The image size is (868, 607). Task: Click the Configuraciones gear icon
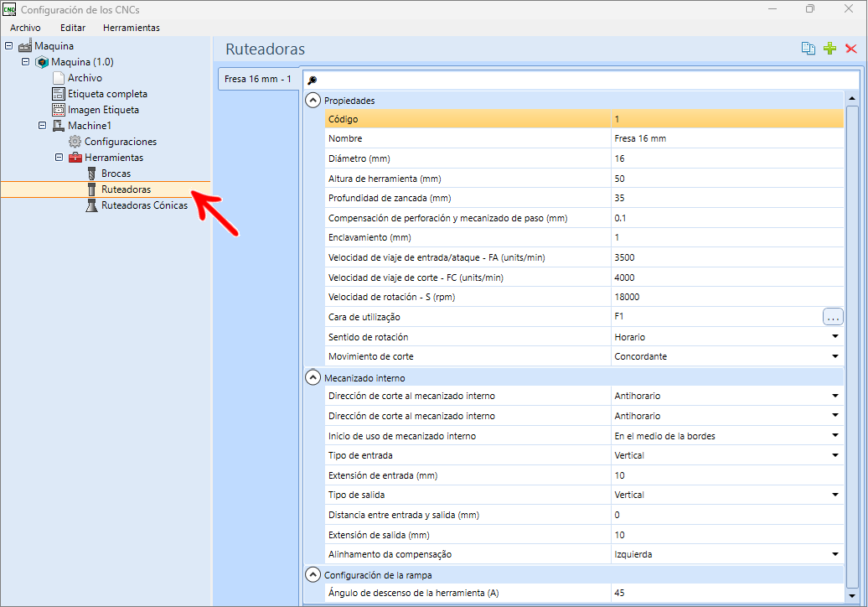click(75, 142)
